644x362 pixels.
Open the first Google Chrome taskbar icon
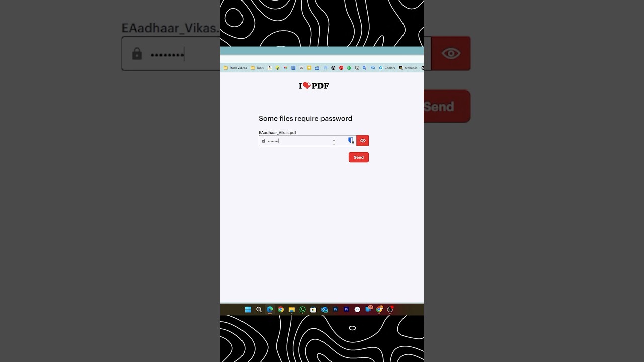pos(281,310)
